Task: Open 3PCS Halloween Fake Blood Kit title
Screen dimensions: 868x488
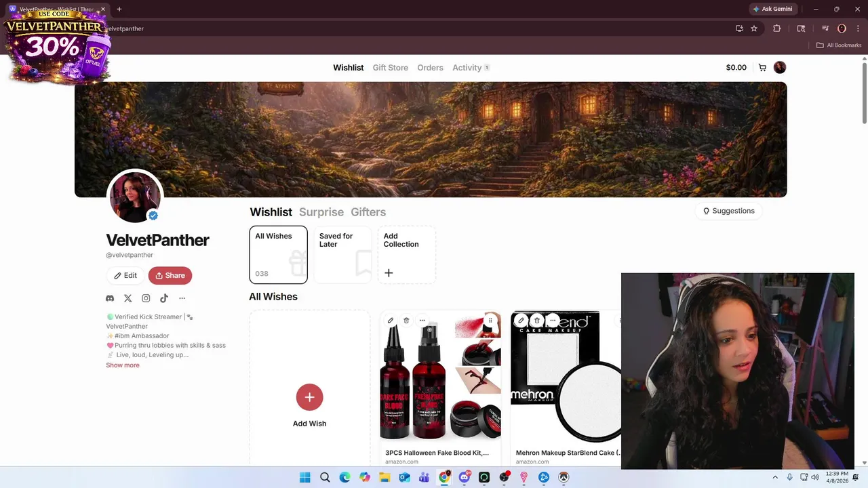Action: click(437, 453)
